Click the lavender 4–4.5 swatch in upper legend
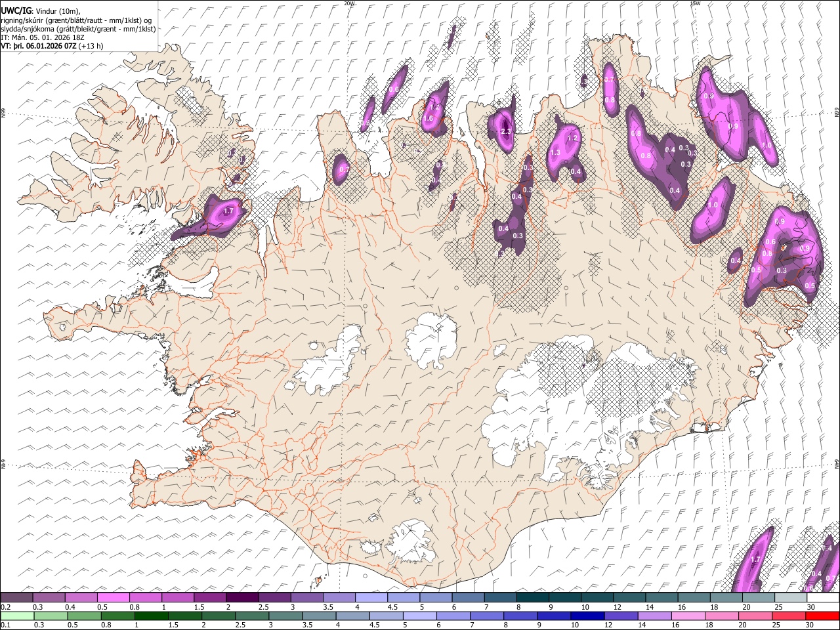 (371, 597)
